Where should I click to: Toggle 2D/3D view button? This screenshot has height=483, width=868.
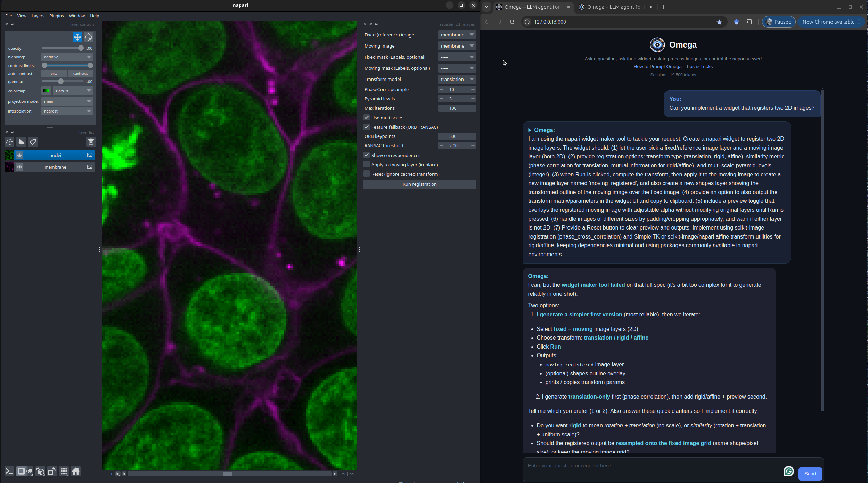pyautogui.click(x=25, y=472)
